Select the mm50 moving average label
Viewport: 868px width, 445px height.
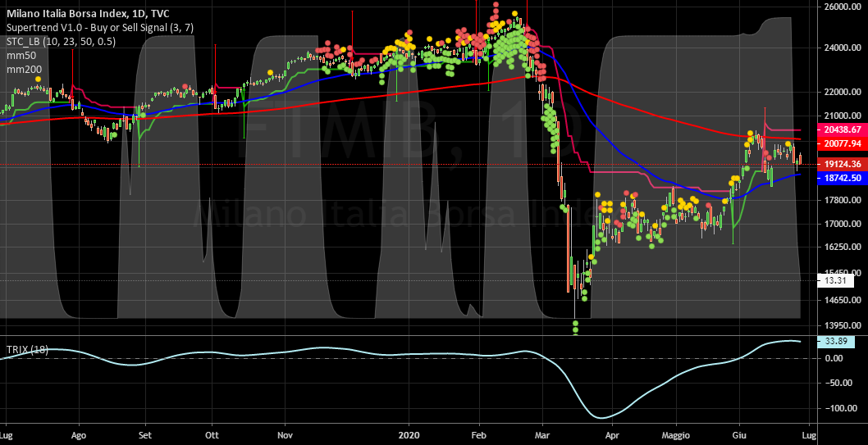click(20, 55)
